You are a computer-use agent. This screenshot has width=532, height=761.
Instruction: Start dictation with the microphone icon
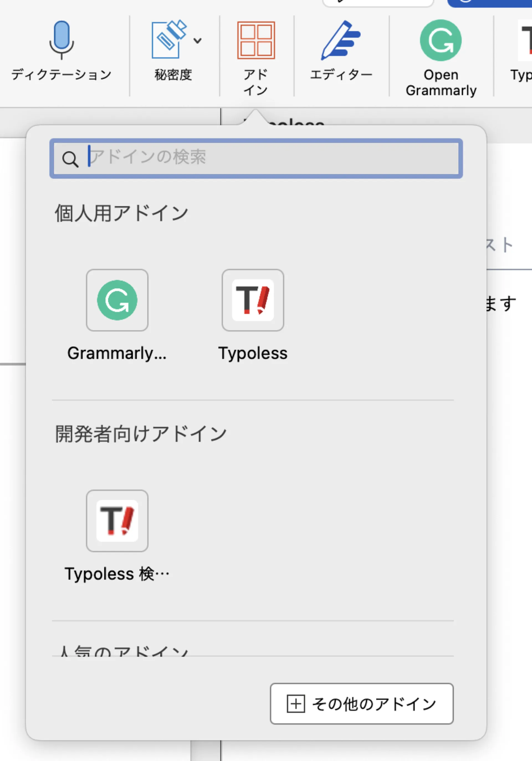62,40
